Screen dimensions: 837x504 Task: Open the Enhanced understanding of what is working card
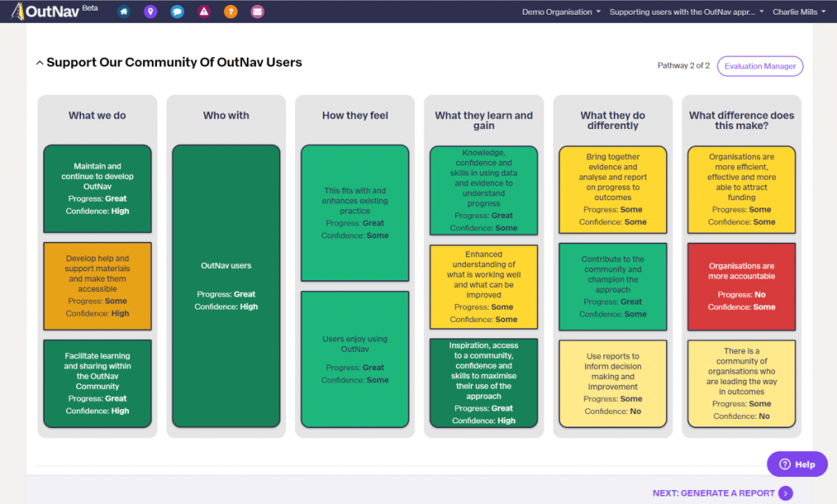point(484,287)
